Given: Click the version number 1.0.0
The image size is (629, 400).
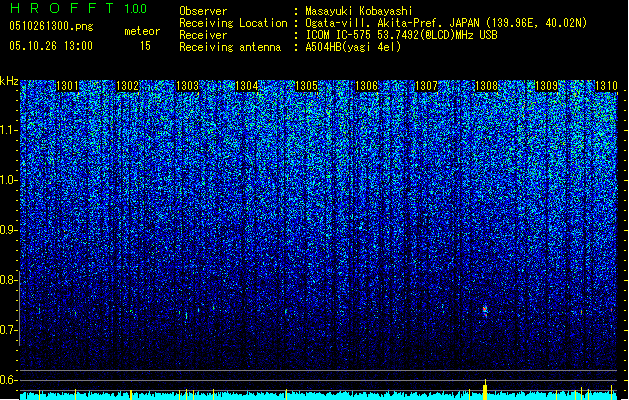Looking at the screenshot, I should coord(135,8).
